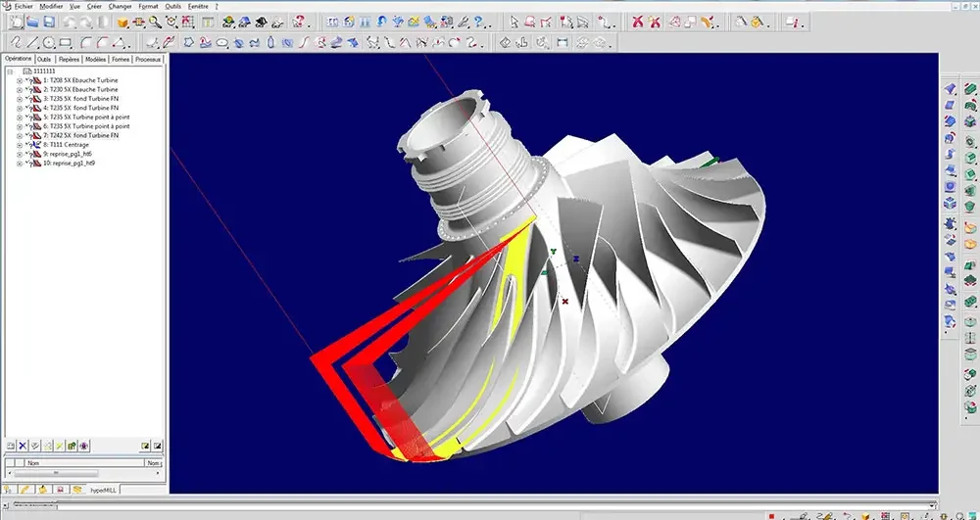This screenshot has width=980, height=520.
Task: Expand operation 1: T208 5X Ebauche Turbine
Action: click(20, 80)
